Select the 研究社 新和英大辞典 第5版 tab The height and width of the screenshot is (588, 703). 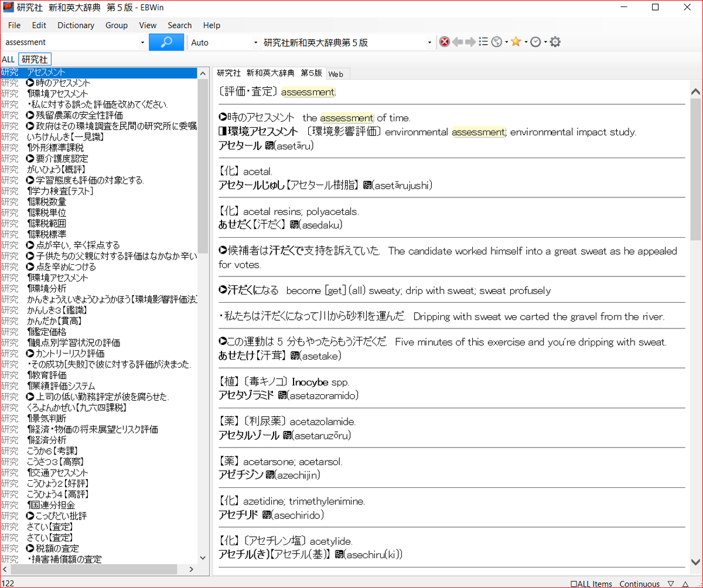coord(269,73)
